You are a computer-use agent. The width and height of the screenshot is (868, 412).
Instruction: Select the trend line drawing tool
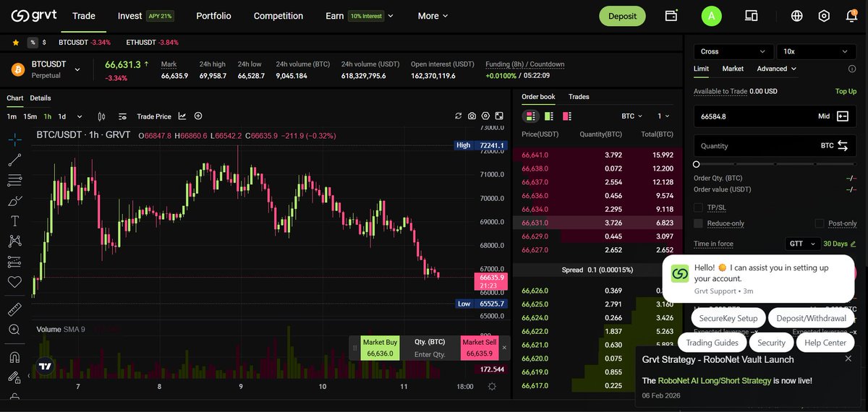click(x=14, y=160)
